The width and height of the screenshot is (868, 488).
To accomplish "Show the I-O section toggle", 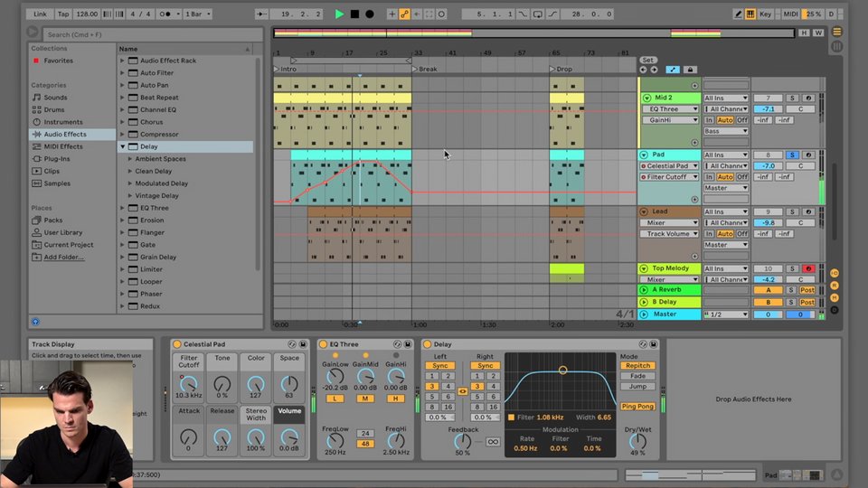I will coord(835,273).
